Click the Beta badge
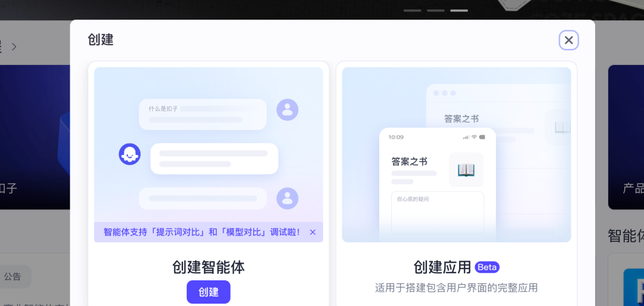This screenshot has height=306, width=644. click(x=487, y=267)
